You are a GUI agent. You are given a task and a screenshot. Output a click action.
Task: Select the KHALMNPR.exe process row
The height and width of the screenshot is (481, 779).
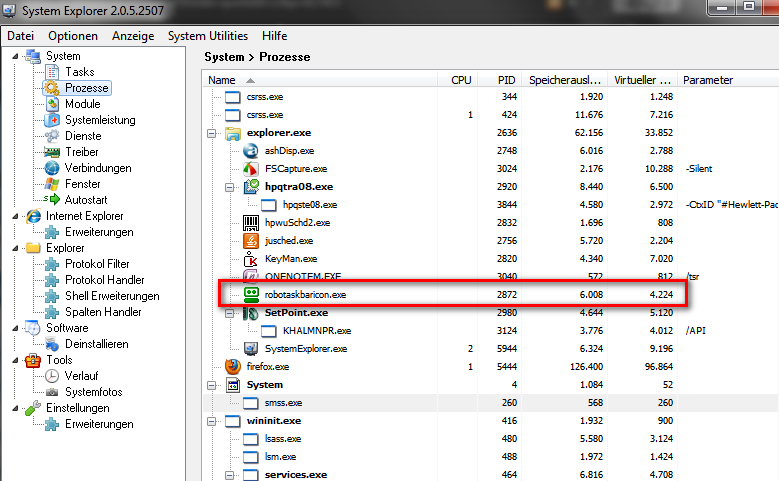pos(491,331)
